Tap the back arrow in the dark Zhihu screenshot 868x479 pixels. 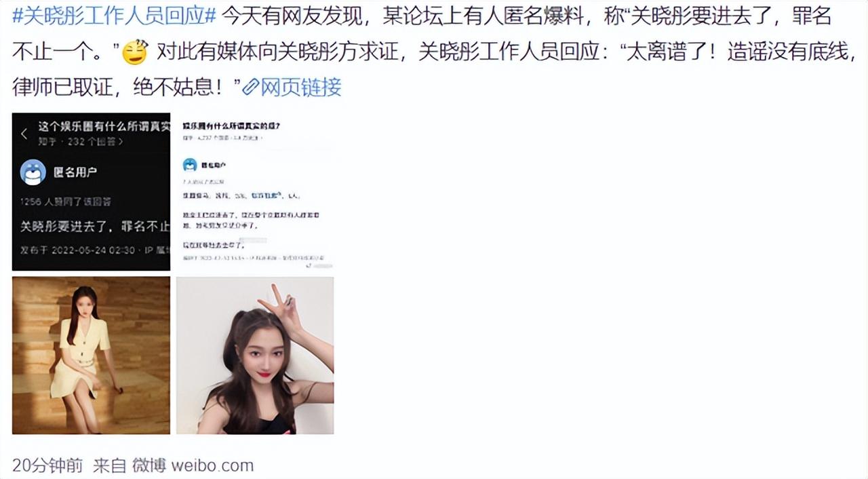point(24,134)
